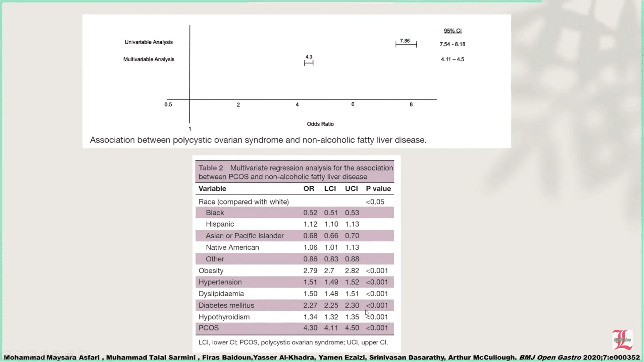The height and width of the screenshot is (362, 644).
Task: Click the 'LCI' column header
Action: (330, 189)
